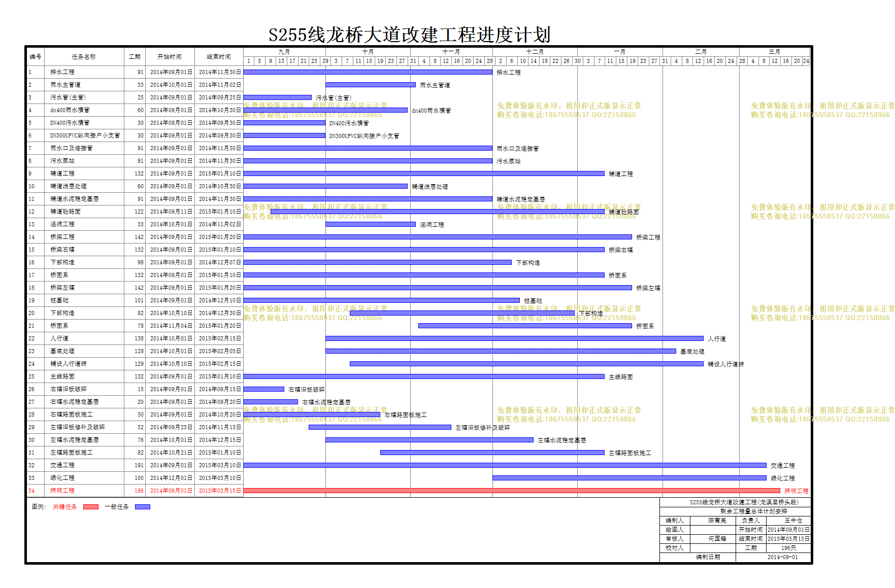Click the 任务名称 column header
Image resolution: width=895 pixels, height=588 pixels.
(x=84, y=57)
